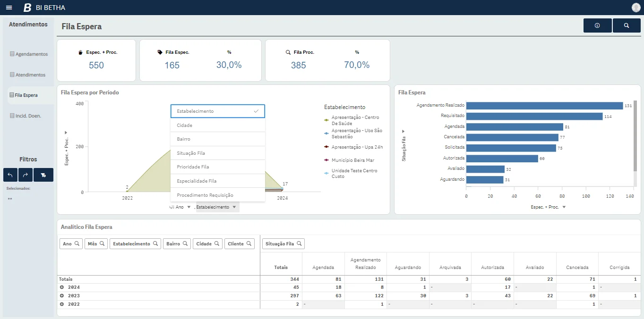
Task: Expand the 2023 row in the table
Action: point(61,296)
